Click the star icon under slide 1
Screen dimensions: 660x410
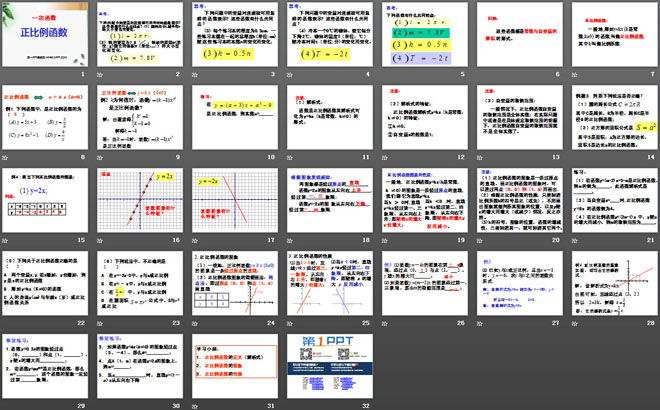click(7, 74)
